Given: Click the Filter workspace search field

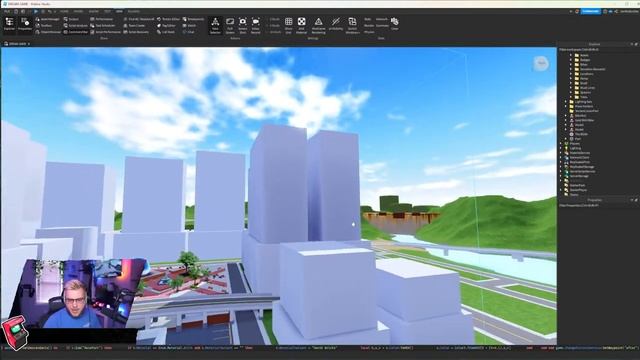Looking at the screenshot, I should [598, 50].
